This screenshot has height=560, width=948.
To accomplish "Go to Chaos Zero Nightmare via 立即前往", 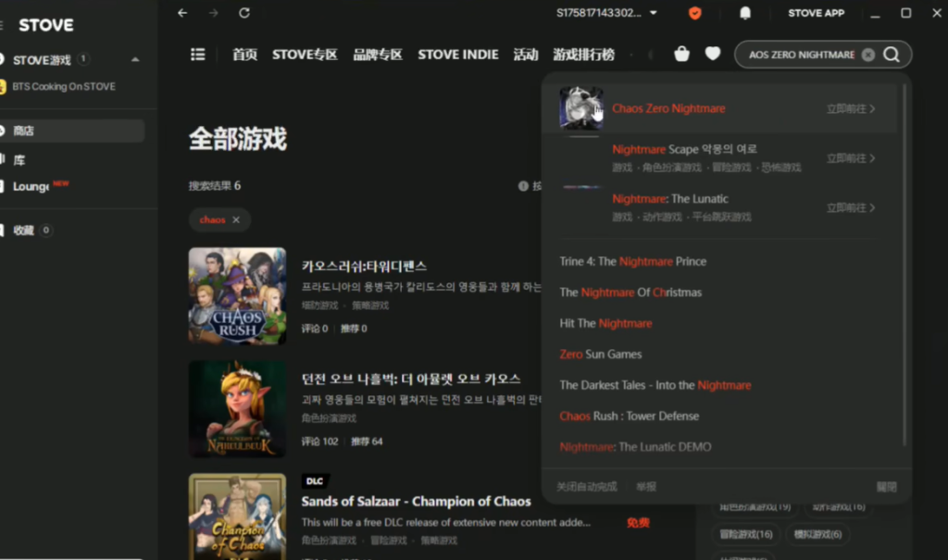I will pos(850,109).
